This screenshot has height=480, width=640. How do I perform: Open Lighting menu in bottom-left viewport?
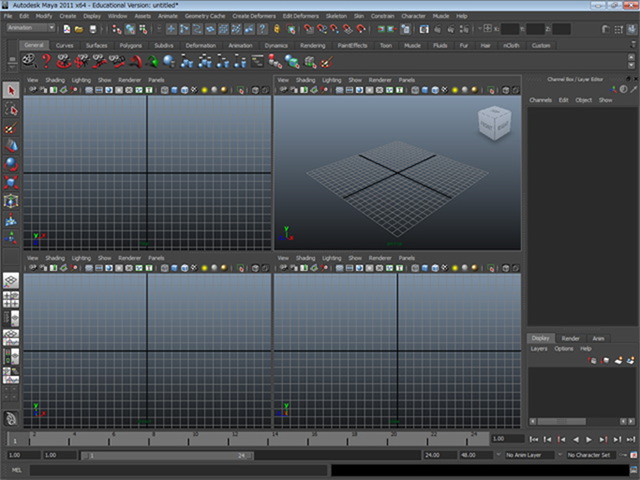(81, 258)
